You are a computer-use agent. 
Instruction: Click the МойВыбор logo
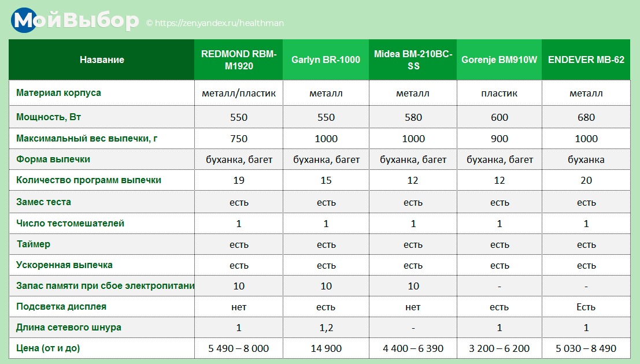(75, 20)
